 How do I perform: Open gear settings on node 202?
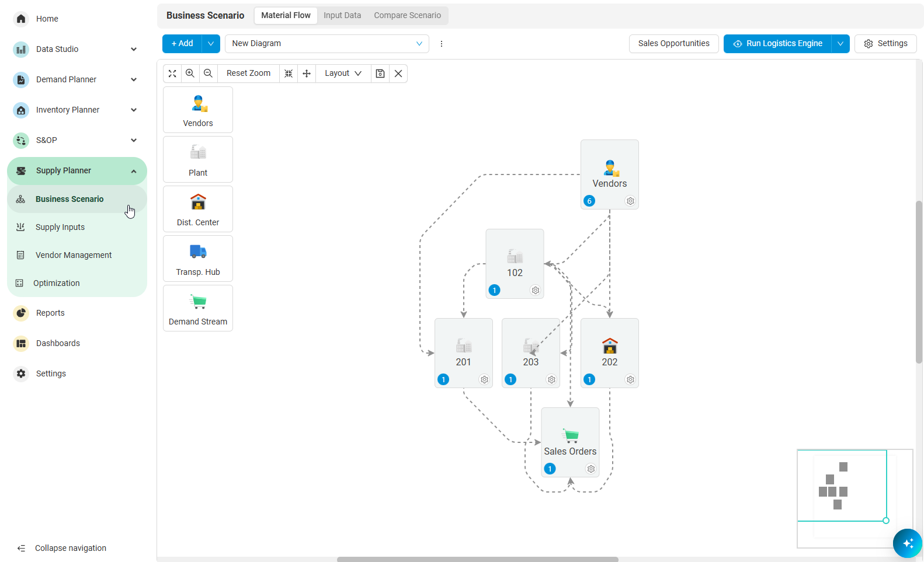630,380
